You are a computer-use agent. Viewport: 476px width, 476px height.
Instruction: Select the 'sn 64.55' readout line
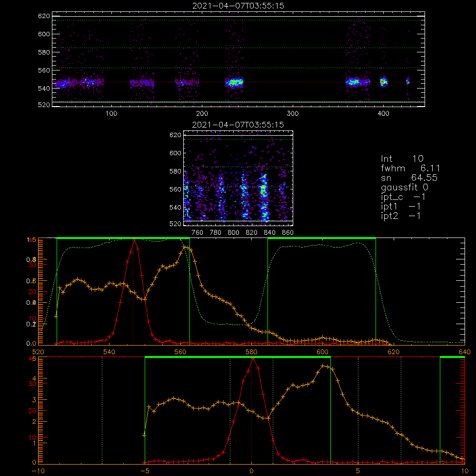[409, 178]
